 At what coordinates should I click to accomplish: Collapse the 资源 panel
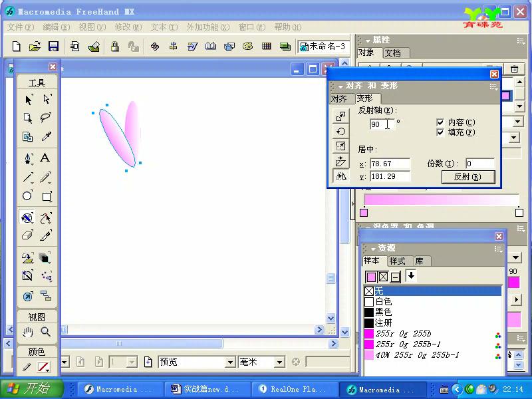point(373,249)
